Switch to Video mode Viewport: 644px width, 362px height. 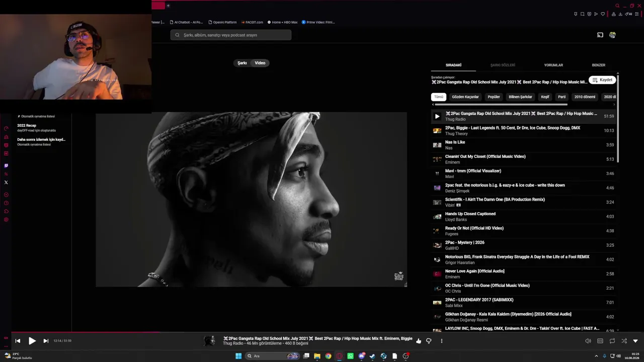point(260,63)
